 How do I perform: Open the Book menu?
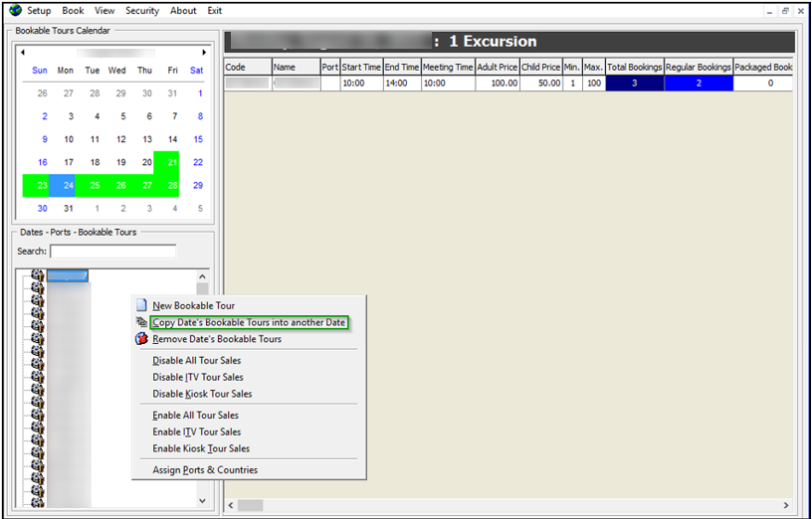click(73, 11)
